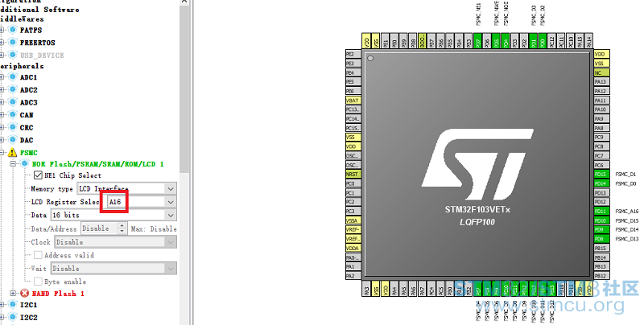Click the PE6 pin on the chip
Screen dimensions: 644x325
(353, 91)
